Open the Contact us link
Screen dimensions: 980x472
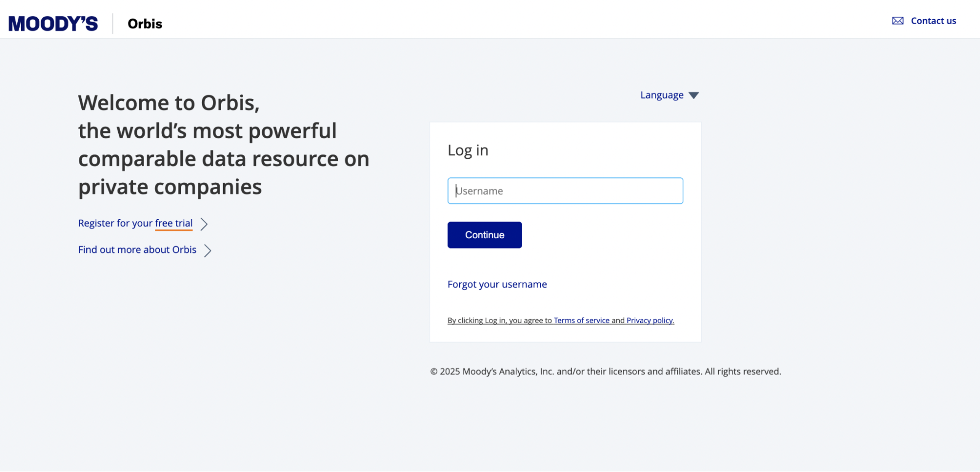click(933, 21)
